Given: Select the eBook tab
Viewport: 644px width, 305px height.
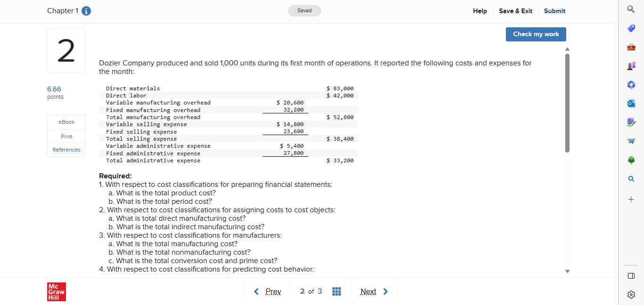Looking at the screenshot, I should click(66, 121).
